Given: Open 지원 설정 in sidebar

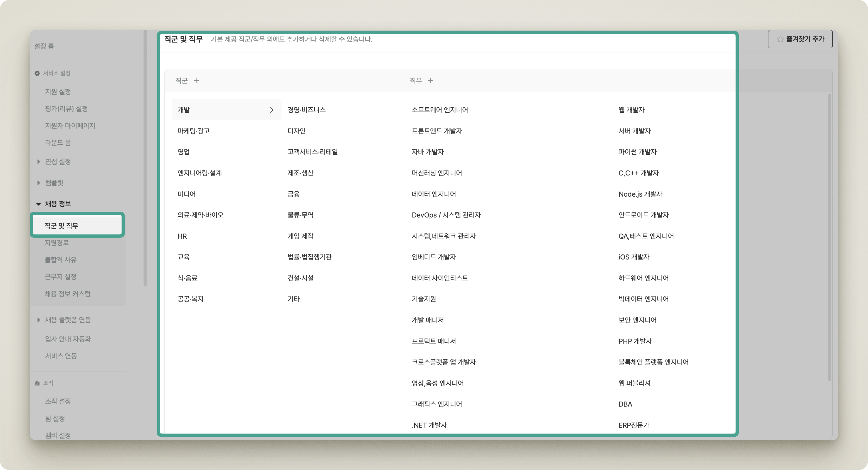Looking at the screenshot, I should pyautogui.click(x=58, y=92).
